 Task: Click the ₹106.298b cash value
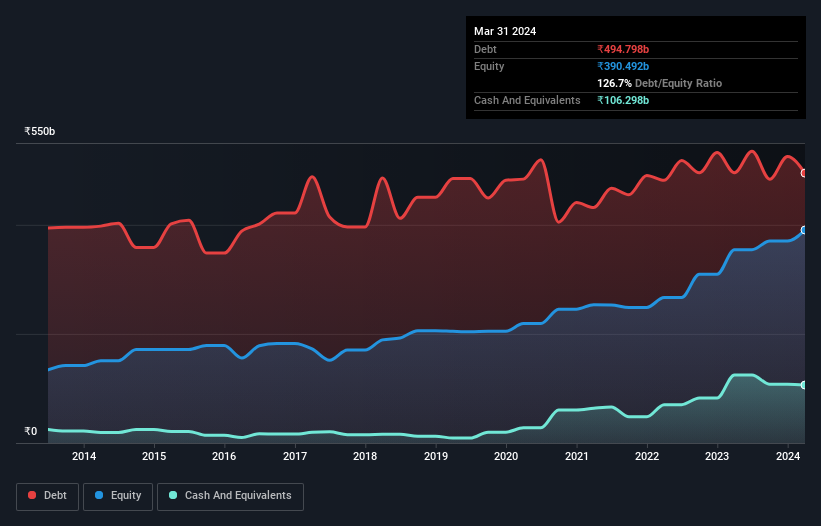(x=623, y=100)
